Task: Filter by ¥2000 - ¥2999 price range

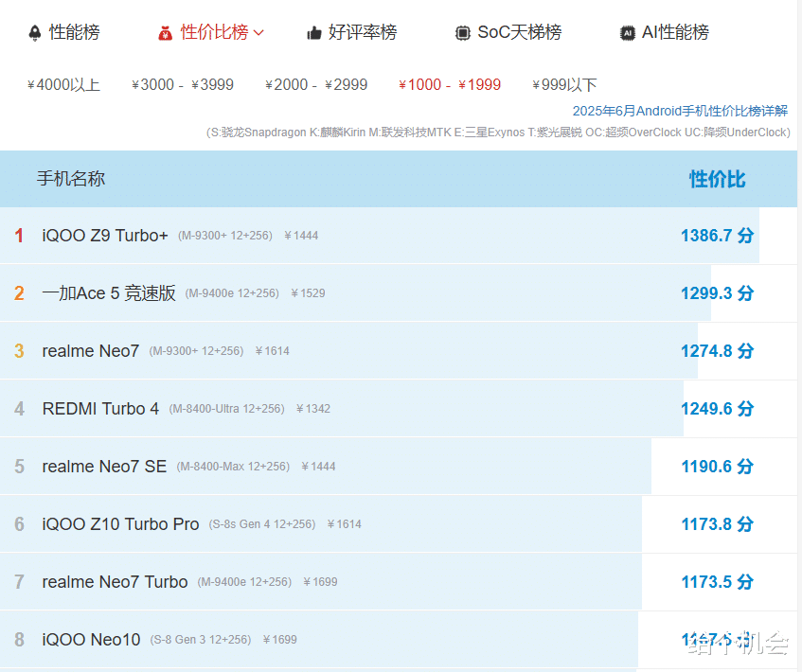Action: (x=316, y=85)
